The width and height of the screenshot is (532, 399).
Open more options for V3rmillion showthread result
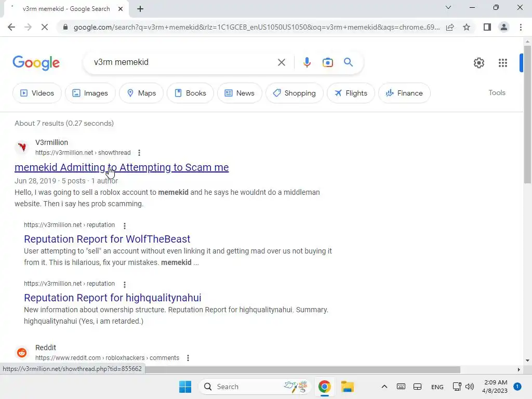pyautogui.click(x=139, y=153)
